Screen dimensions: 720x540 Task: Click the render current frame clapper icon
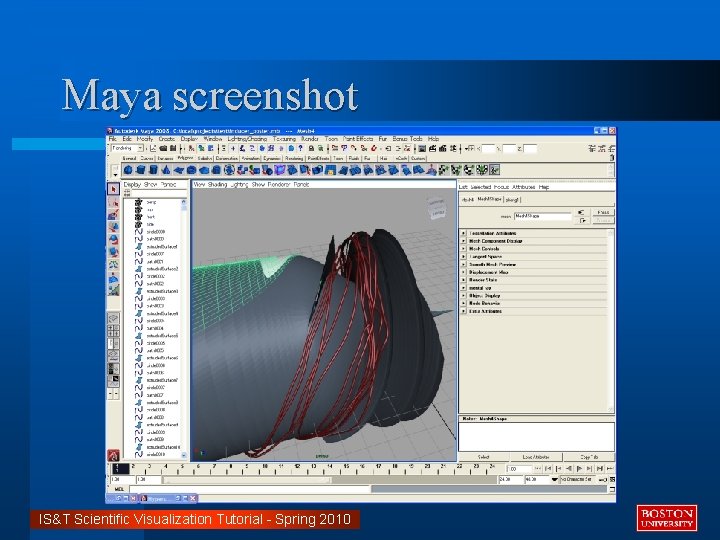pyautogui.click(x=433, y=148)
